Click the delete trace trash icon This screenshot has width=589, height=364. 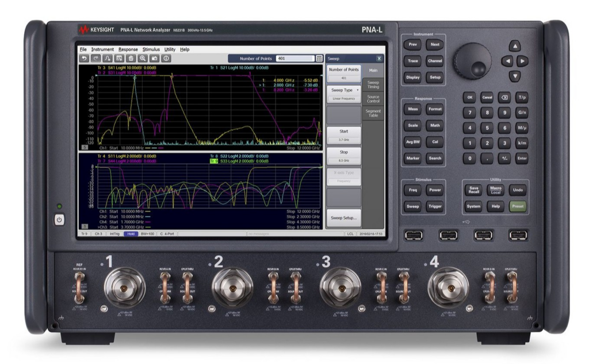(131, 58)
